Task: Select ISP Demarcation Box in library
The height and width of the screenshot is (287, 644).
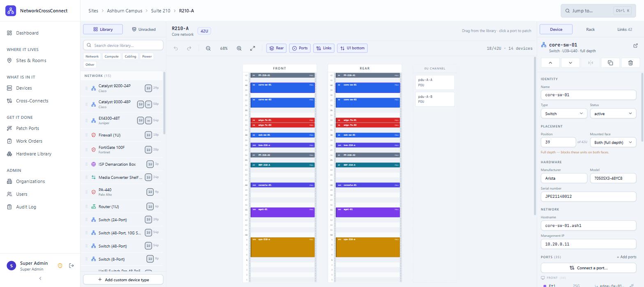Action: [x=122, y=164]
